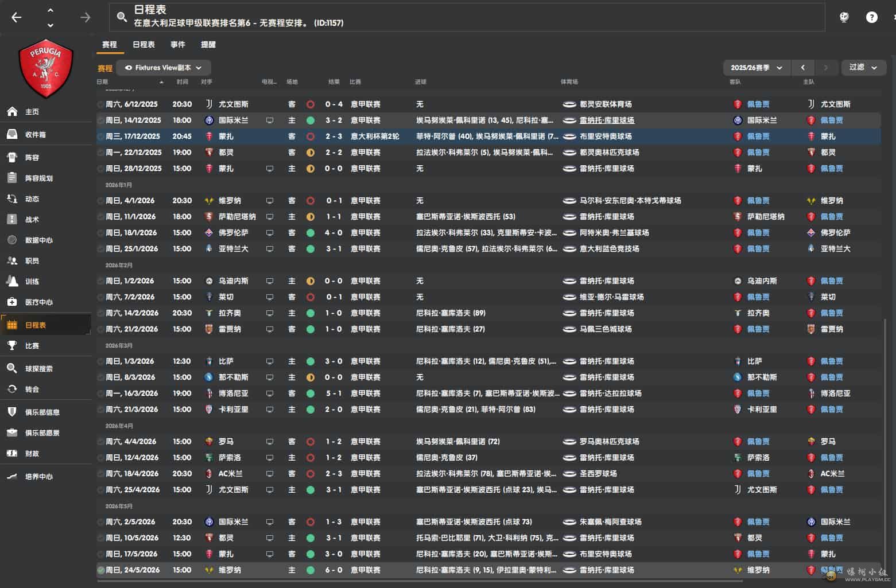
Task: Switch to the 提醒 tab
Action: [208, 45]
